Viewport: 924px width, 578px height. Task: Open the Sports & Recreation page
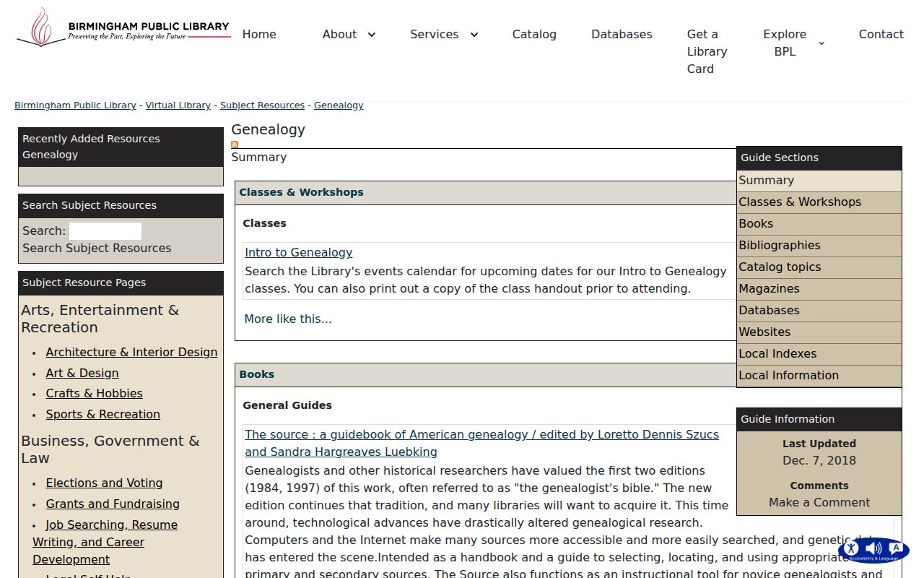point(103,414)
